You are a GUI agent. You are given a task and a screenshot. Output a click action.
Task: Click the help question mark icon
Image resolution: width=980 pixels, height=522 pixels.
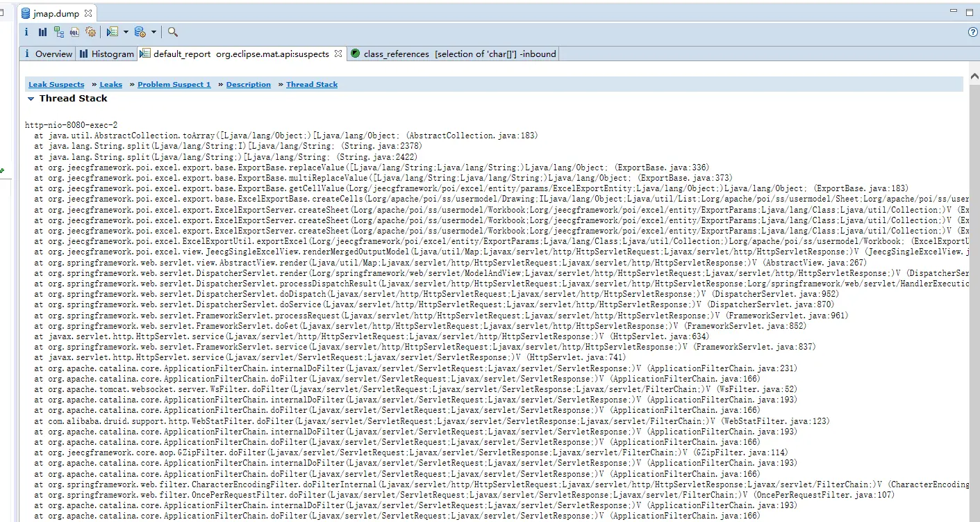coord(973,32)
